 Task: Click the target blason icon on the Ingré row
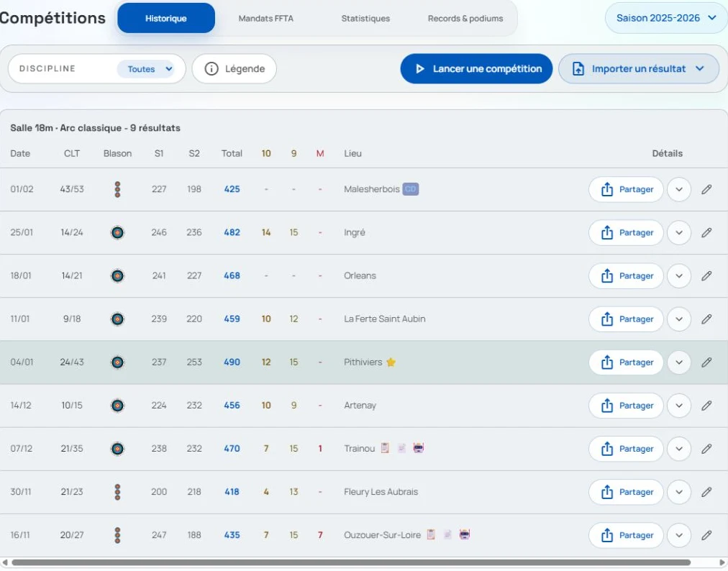[x=117, y=232]
